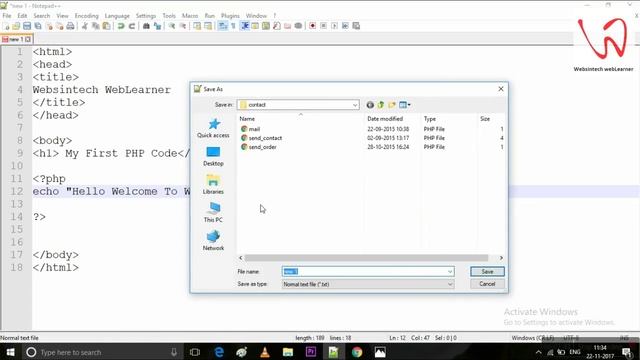Click the Undo arrow icon in toolbar
The image size is (640, 360).
[121, 26]
